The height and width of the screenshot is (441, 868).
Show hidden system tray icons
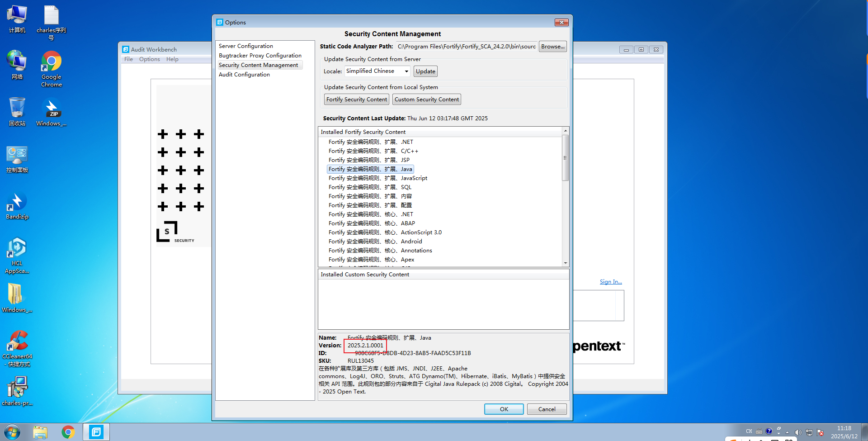coord(787,432)
